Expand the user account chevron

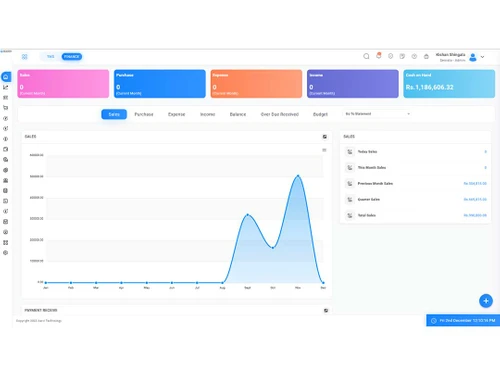(482, 57)
